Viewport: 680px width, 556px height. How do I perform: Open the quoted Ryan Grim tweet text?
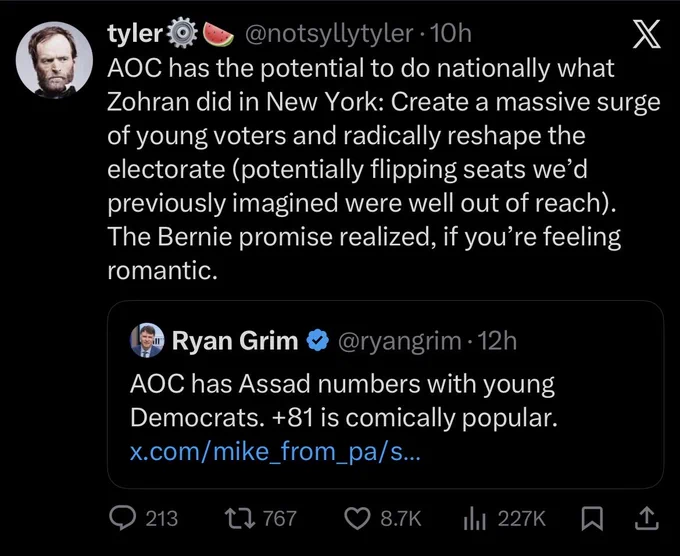coord(343,401)
